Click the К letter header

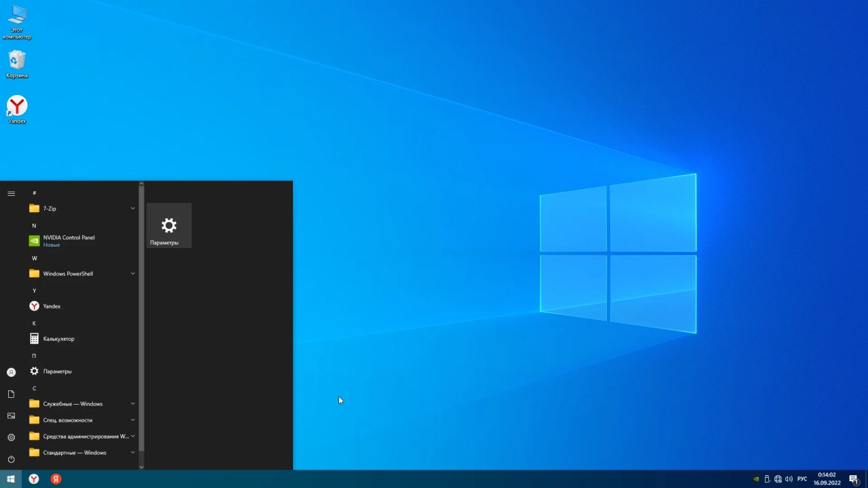click(x=35, y=323)
